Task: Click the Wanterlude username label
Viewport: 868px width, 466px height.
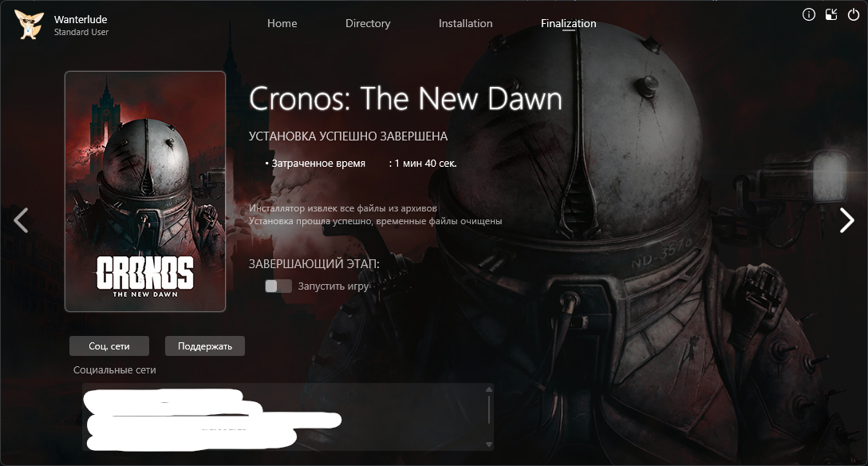Action: pos(81,19)
